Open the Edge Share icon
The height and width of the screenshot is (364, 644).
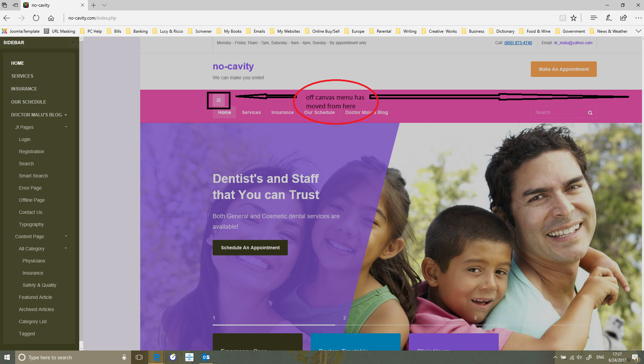tap(623, 18)
